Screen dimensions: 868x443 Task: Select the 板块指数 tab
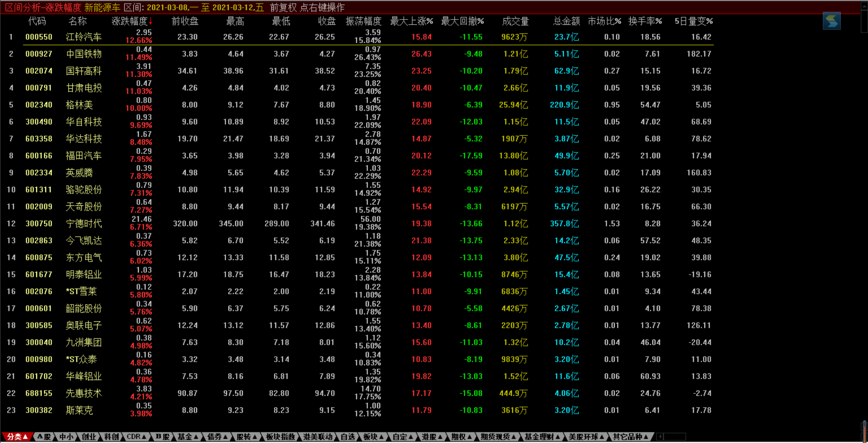coord(280,437)
